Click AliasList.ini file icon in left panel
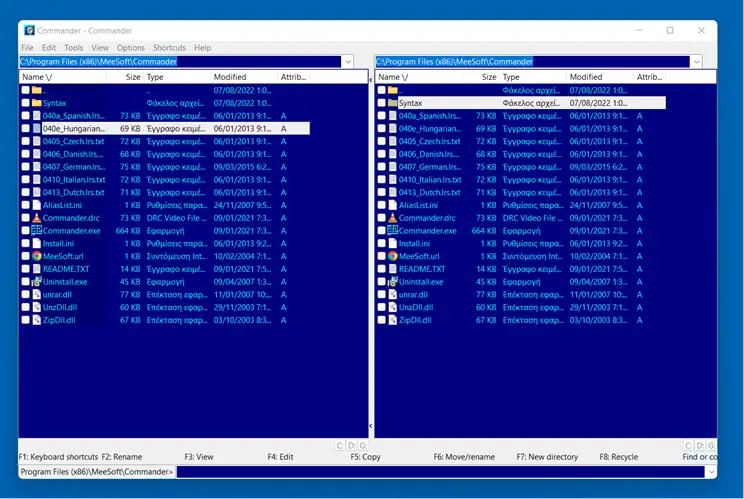The image size is (744, 499). point(37,205)
